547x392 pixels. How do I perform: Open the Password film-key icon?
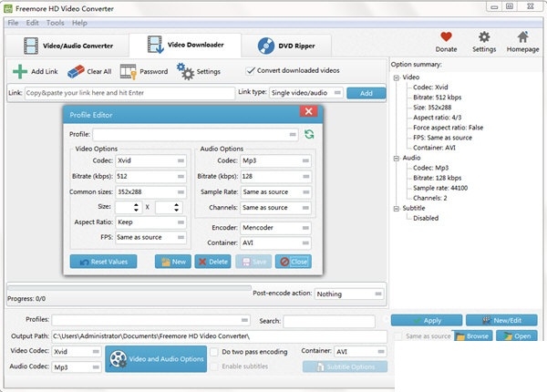click(128, 72)
